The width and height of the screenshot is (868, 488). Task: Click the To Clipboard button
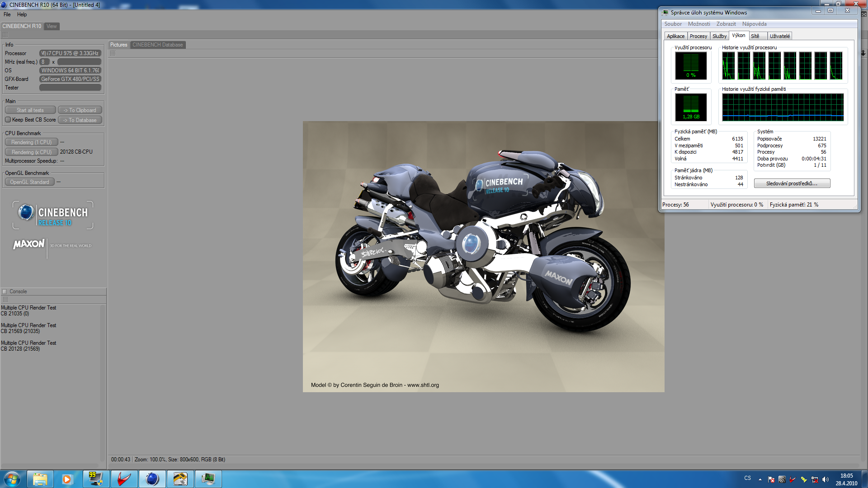(80, 110)
